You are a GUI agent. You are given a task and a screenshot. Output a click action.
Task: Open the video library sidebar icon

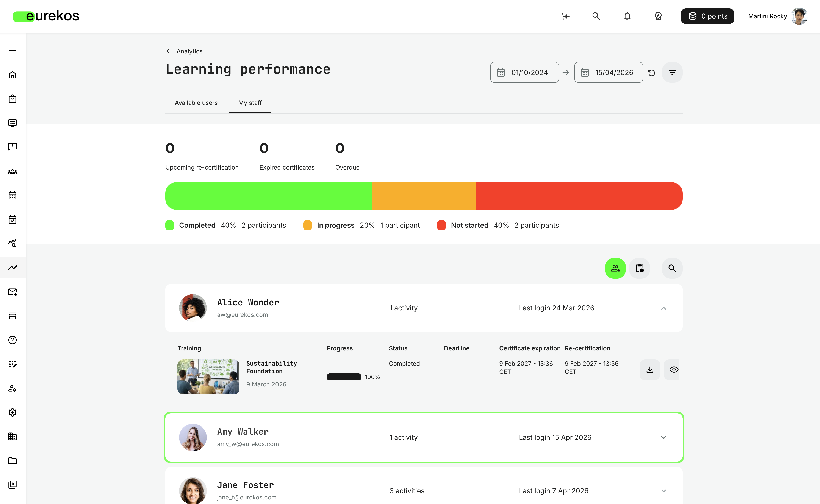12,484
